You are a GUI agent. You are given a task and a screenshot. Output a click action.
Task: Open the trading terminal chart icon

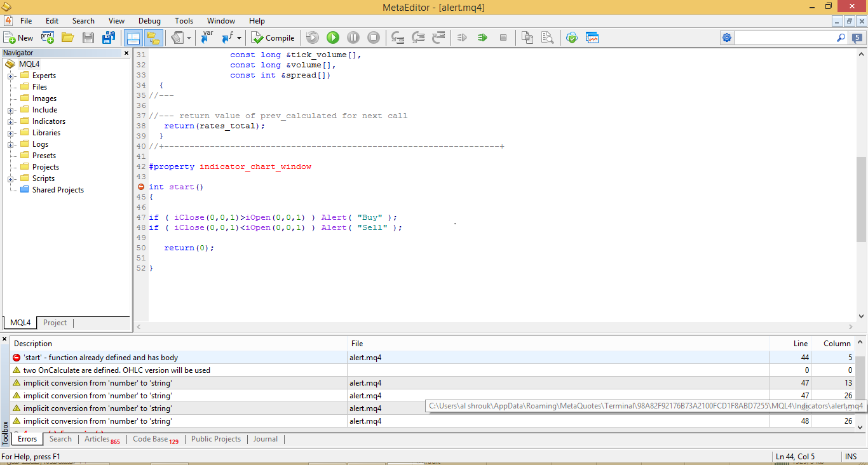592,37
